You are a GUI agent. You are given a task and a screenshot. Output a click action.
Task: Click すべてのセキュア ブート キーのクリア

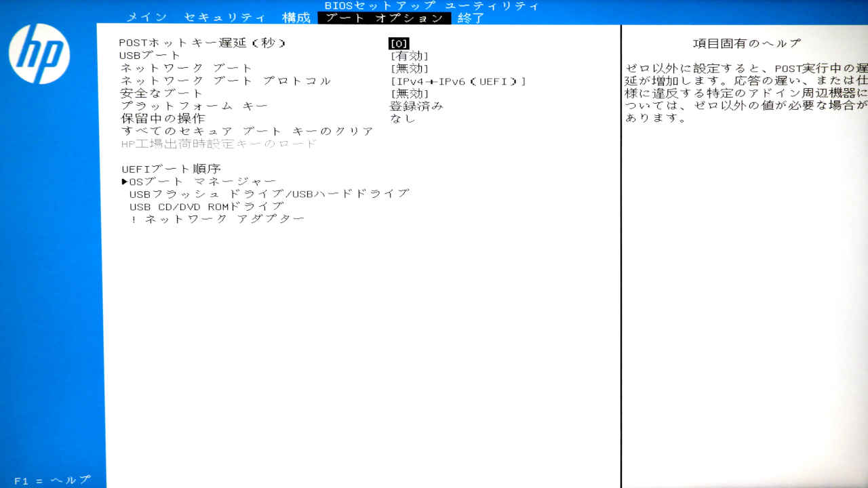[247, 131]
